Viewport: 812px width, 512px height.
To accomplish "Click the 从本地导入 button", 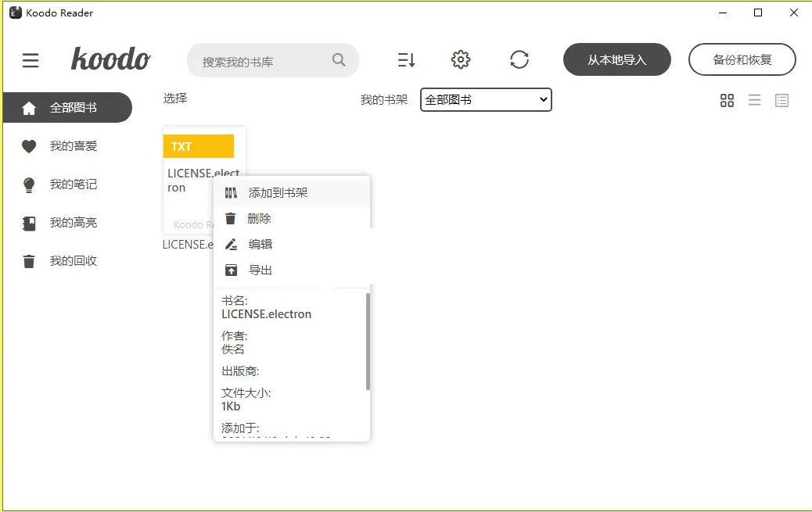I will tap(616, 59).
